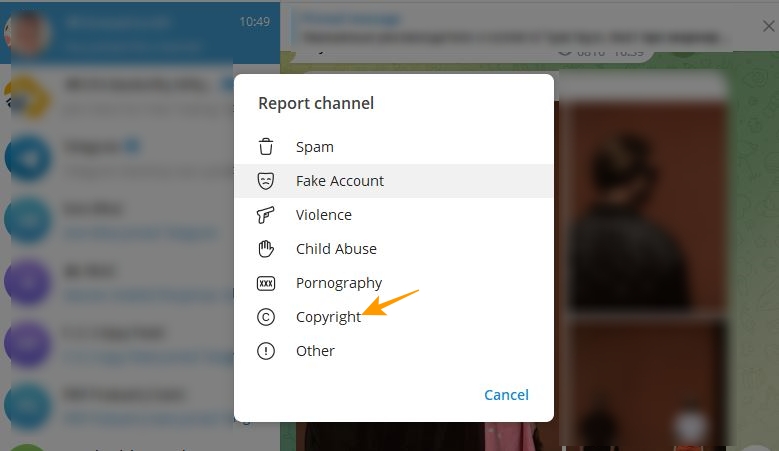Click the Other exclamation mark icon

click(x=266, y=351)
